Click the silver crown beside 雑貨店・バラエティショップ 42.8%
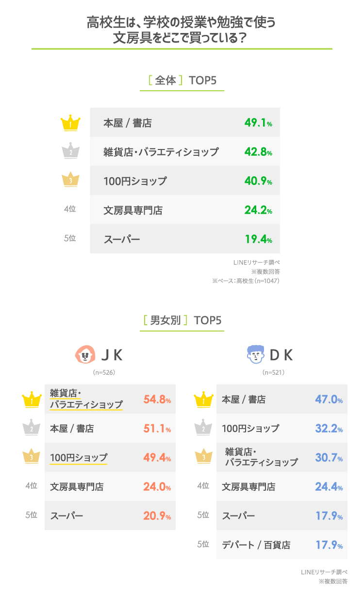Screen dimensions: 364x598 tap(70, 152)
